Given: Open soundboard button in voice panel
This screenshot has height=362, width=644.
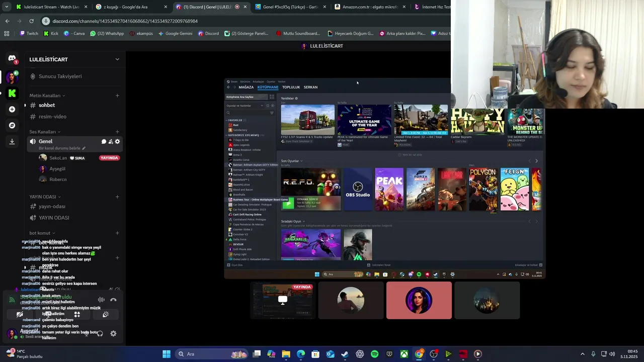Looking at the screenshot, I should coord(106,314).
